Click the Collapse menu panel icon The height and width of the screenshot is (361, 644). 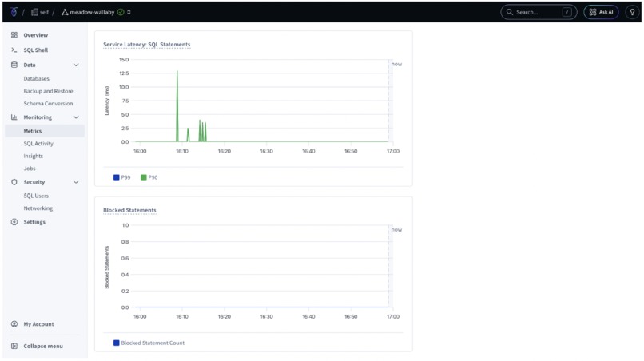click(x=14, y=346)
